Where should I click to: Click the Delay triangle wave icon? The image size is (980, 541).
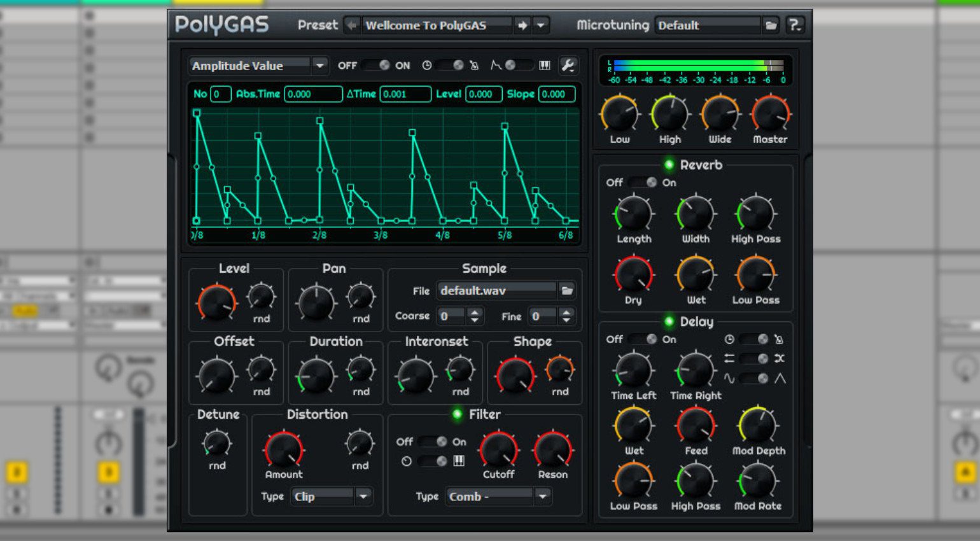pos(780,378)
